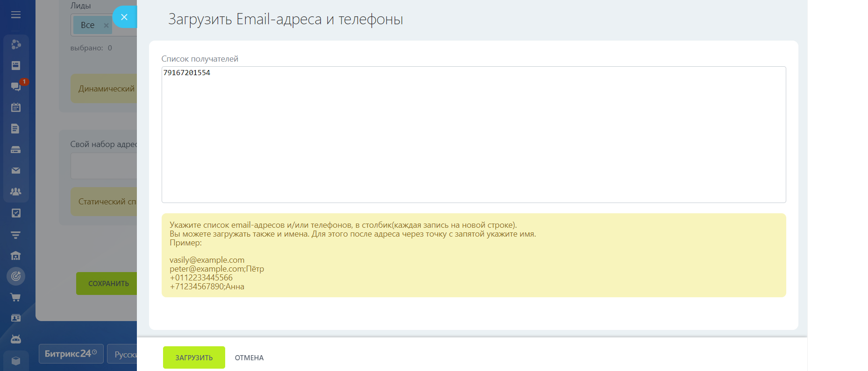Close the slider panel with the X
Viewport: 868px width, 371px height.
point(124,17)
